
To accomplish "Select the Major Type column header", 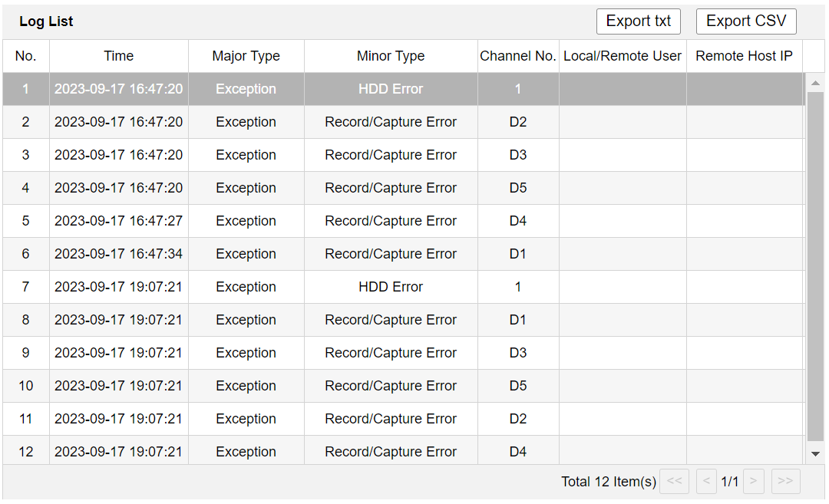I will 246,56.
